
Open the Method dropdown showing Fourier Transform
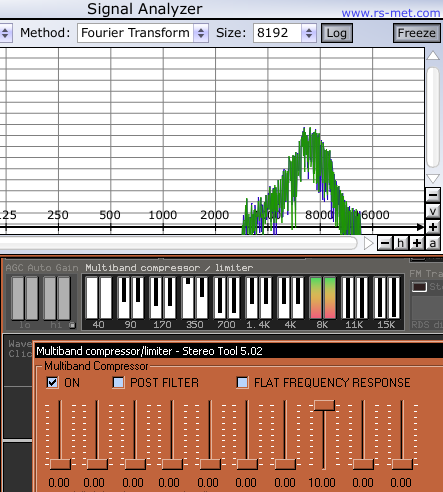(x=143, y=33)
